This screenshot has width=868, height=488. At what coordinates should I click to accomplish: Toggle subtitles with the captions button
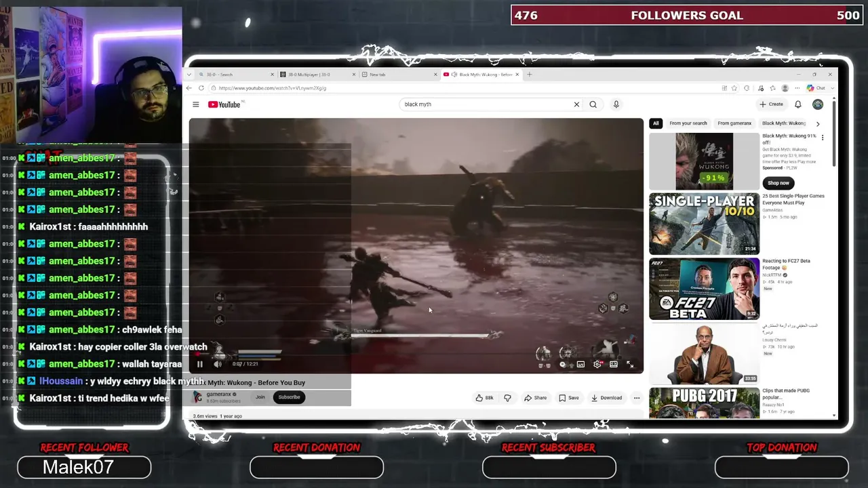pos(580,364)
